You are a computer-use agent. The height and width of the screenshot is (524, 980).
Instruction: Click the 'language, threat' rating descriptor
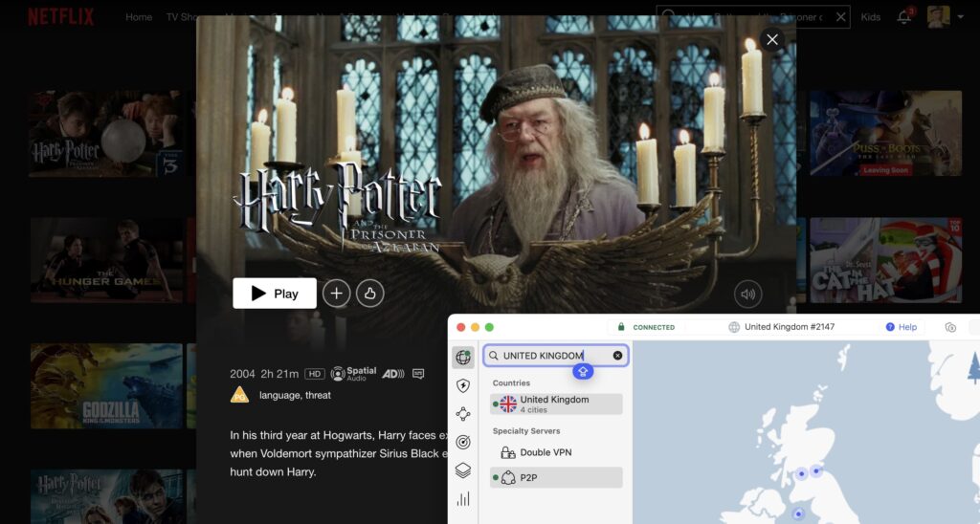point(295,395)
